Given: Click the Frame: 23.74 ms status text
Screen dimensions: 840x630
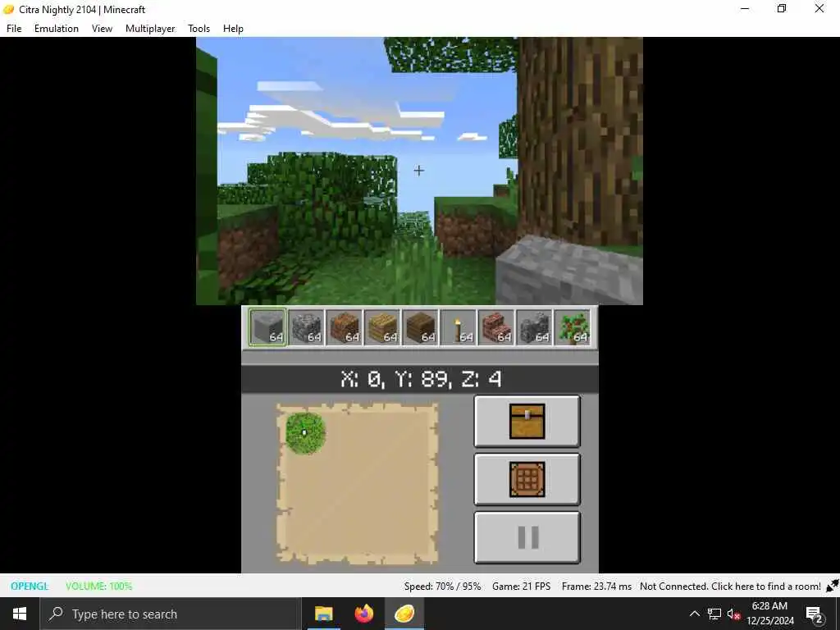Looking at the screenshot, I should click(596, 586).
